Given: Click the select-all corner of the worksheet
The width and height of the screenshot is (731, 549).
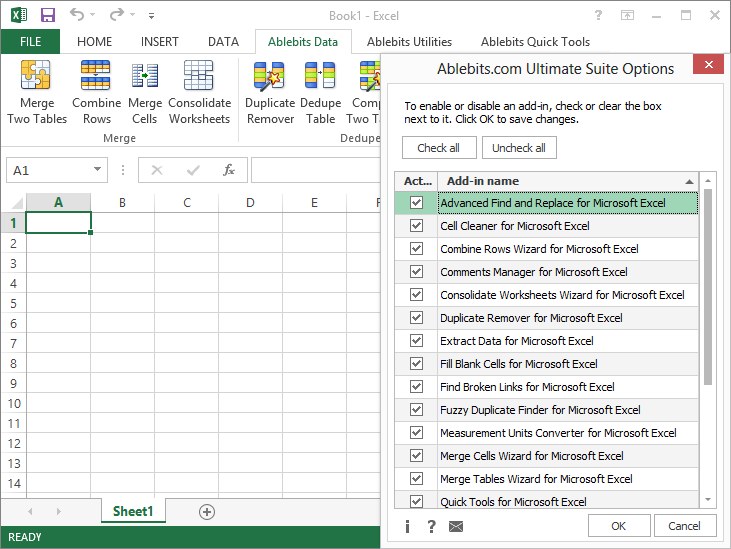Looking at the screenshot, I should 17,203.
